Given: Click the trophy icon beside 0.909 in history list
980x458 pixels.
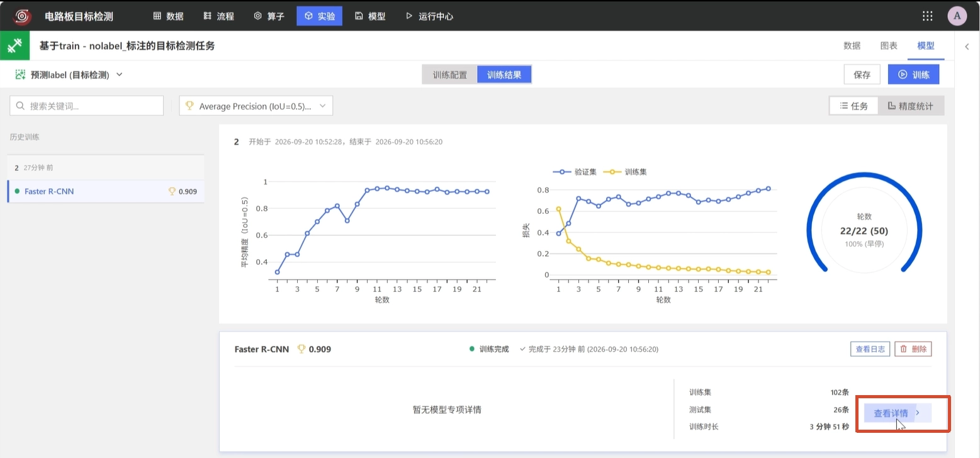Looking at the screenshot, I should coord(172,191).
